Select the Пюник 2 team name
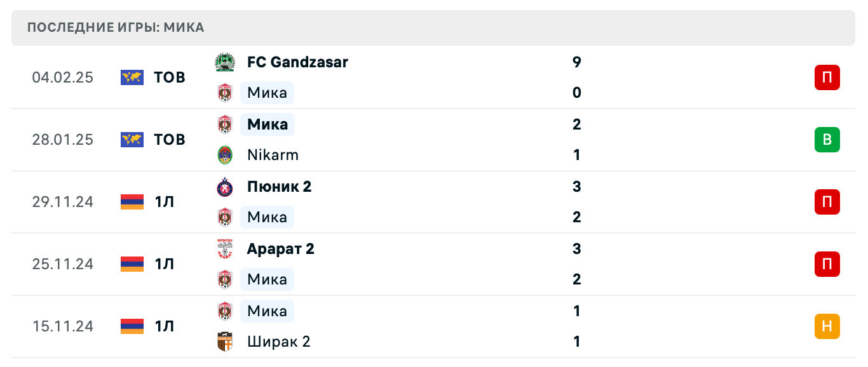868x367 pixels. pos(279,187)
